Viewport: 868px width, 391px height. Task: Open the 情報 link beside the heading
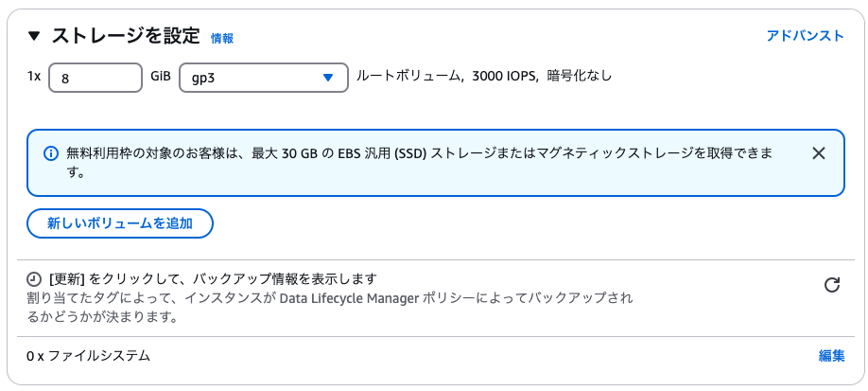click(x=222, y=38)
